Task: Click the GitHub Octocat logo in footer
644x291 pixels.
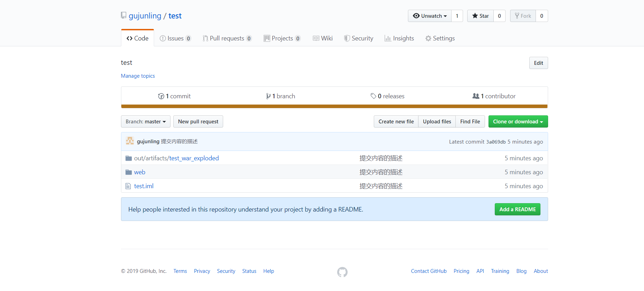Action: coord(342,272)
